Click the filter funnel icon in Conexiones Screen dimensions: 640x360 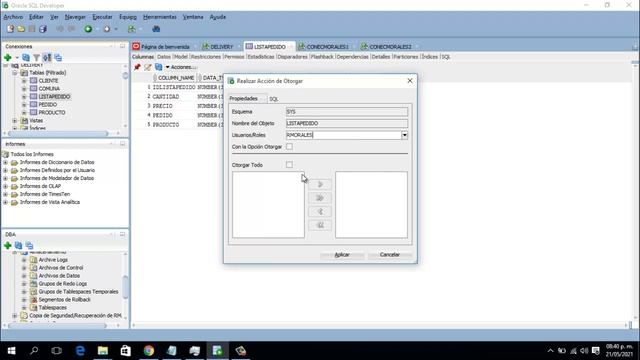point(36,58)
